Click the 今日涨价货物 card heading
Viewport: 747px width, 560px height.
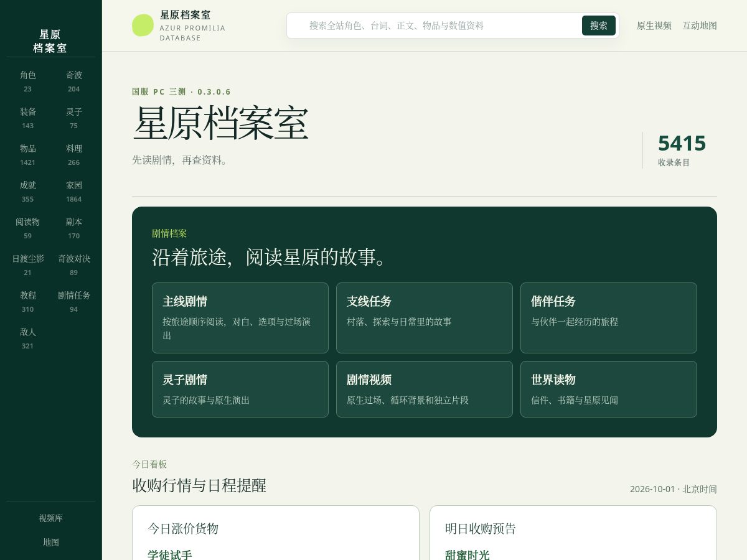183,528
